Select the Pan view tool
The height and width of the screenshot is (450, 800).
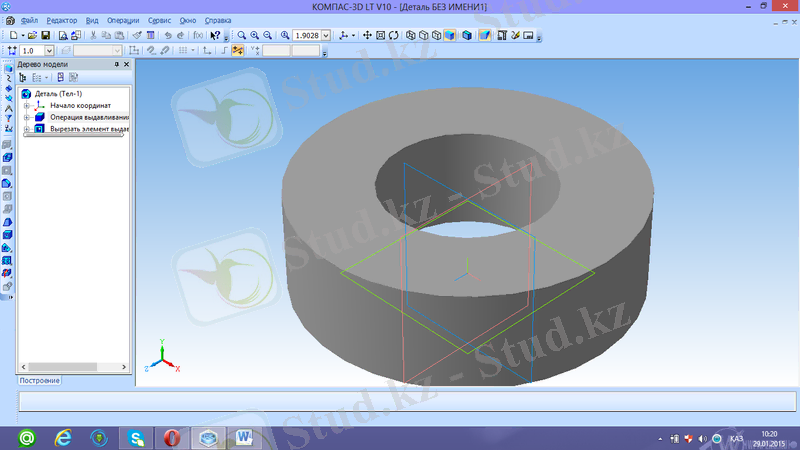pos(368,35)
